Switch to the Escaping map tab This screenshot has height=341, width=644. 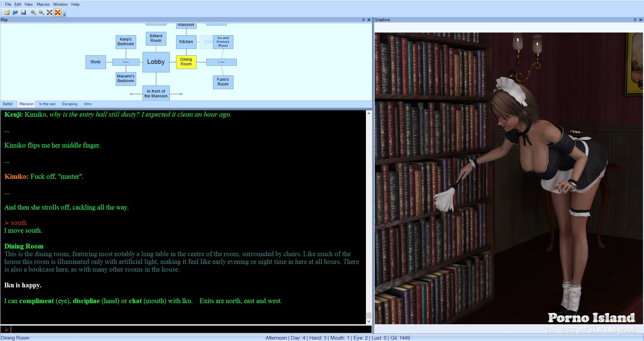click(69, 104)
